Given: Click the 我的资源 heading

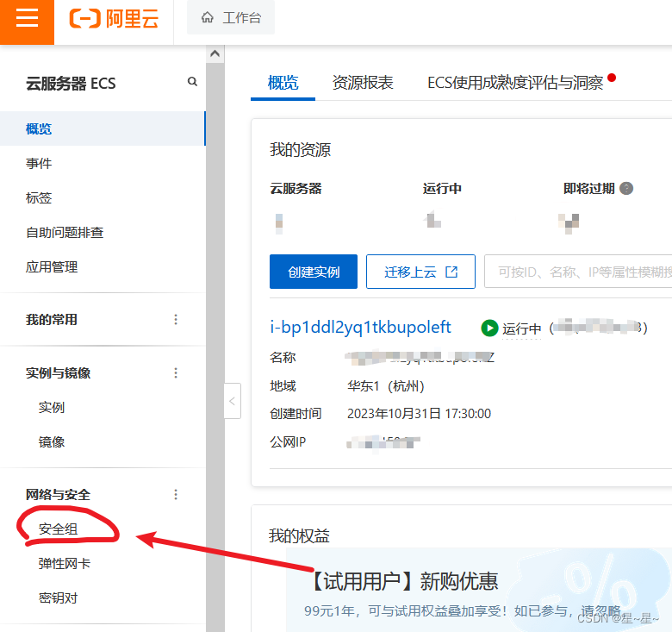Looking at the screenshot, I should 300,150.
